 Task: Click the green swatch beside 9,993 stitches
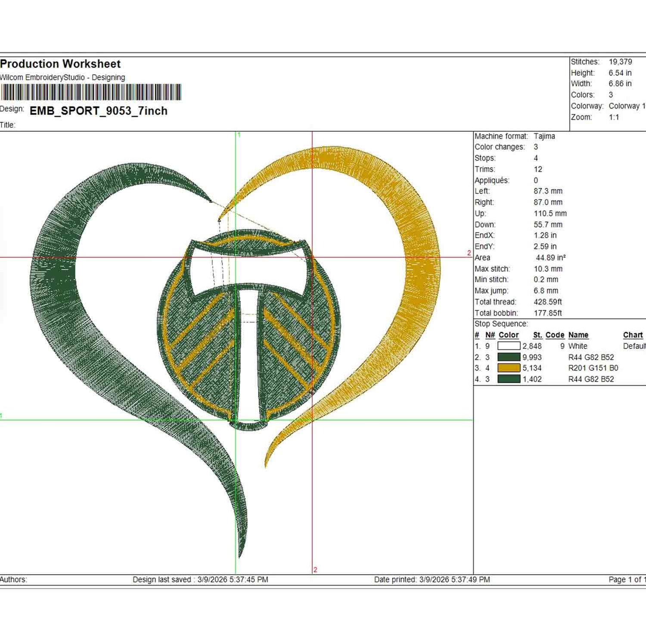[509, 357]
